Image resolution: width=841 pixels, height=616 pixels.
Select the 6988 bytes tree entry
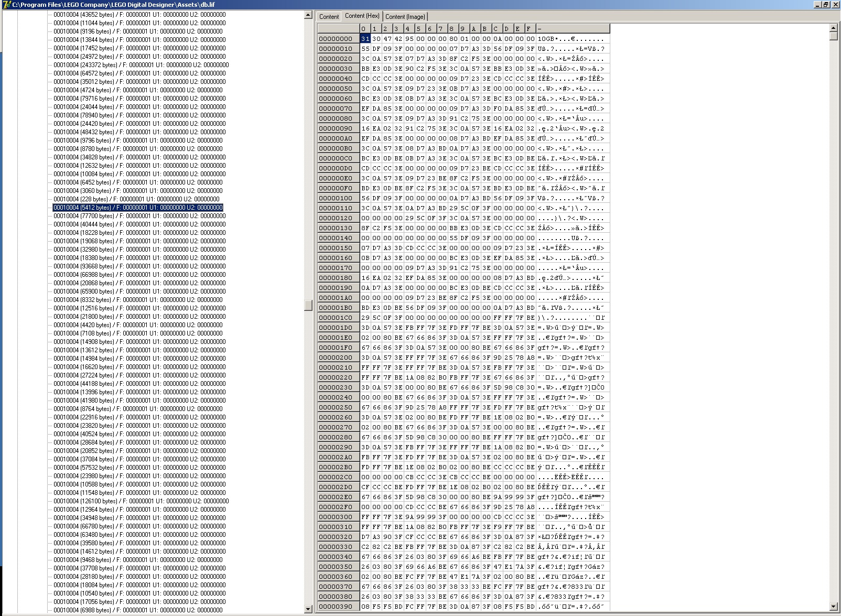coord(138,610)
